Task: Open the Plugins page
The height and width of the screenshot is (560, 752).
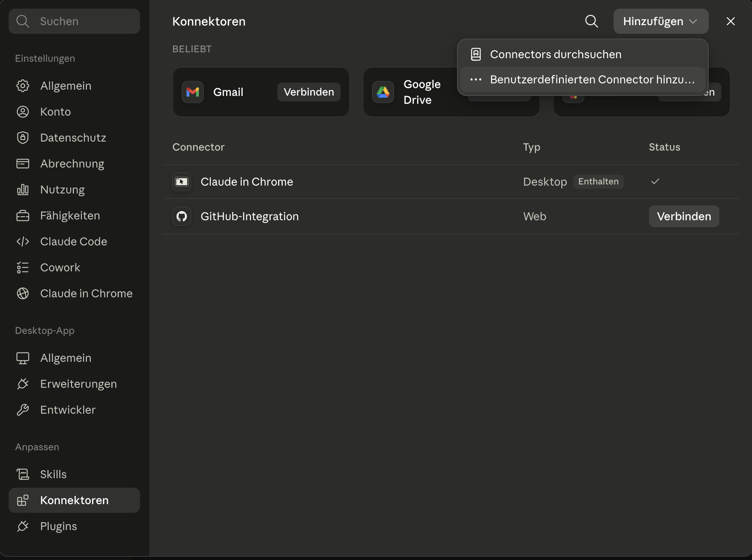Action: coord(74,526)
